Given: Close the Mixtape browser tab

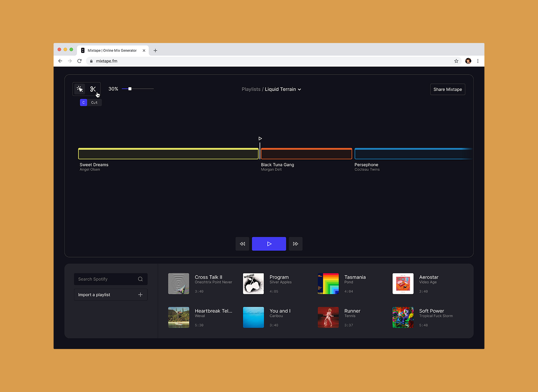Looking at the screenshot, I should click(144, 50).
